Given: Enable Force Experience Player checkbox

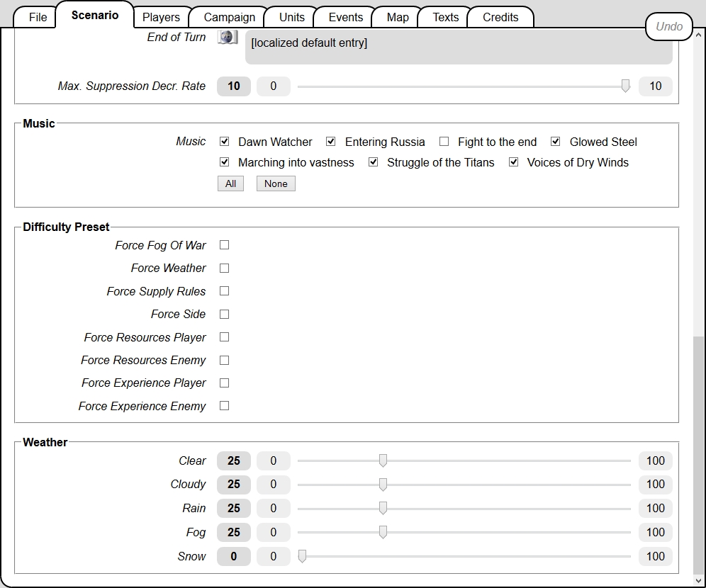Looking at the screenshot, I should [x=224, y=383].
